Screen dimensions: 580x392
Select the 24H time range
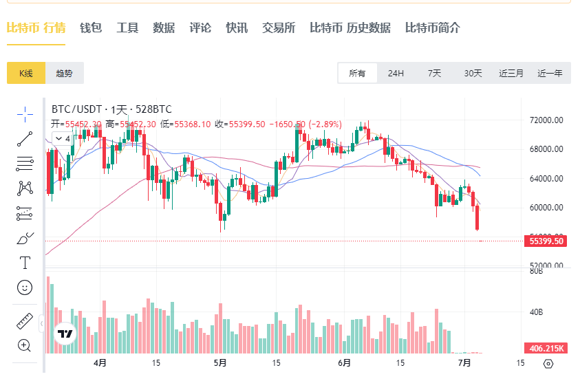pyautogui.click(x=396, y=73)
